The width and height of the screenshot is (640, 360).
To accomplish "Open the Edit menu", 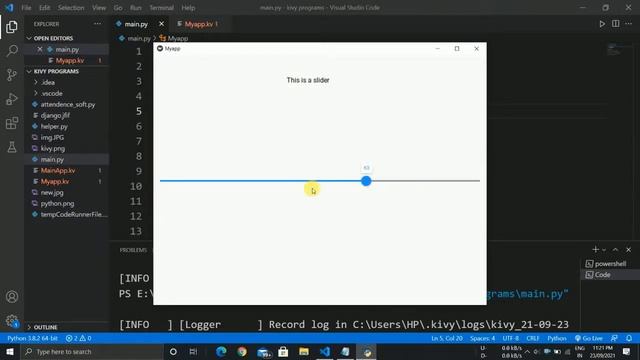I will 44,8.
